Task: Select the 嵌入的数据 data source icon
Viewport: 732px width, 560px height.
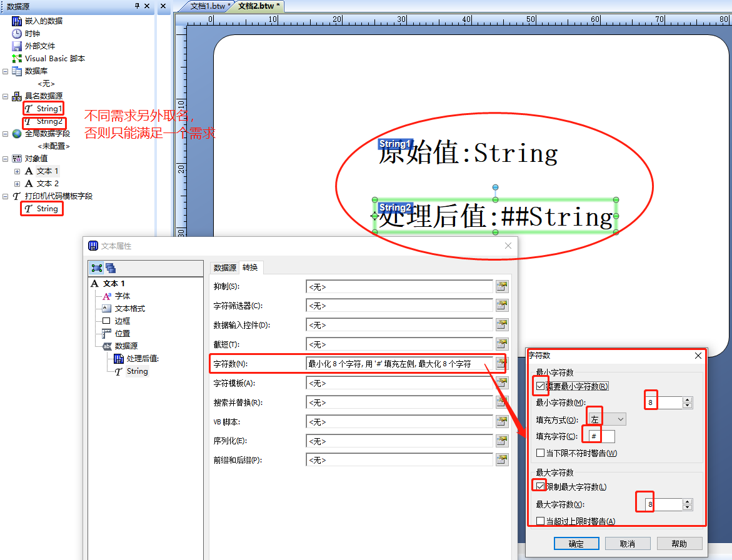Action: click(16, 21)
